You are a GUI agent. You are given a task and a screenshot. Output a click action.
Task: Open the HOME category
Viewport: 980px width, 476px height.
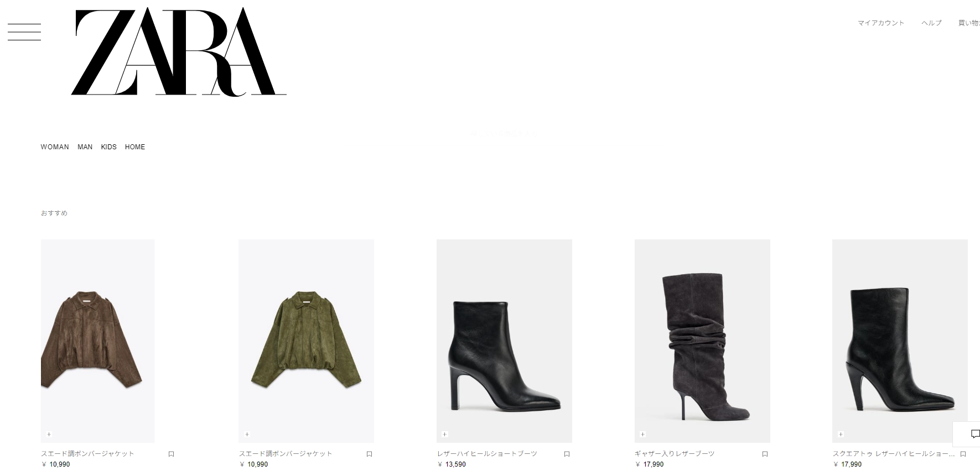tap(135, 147)
